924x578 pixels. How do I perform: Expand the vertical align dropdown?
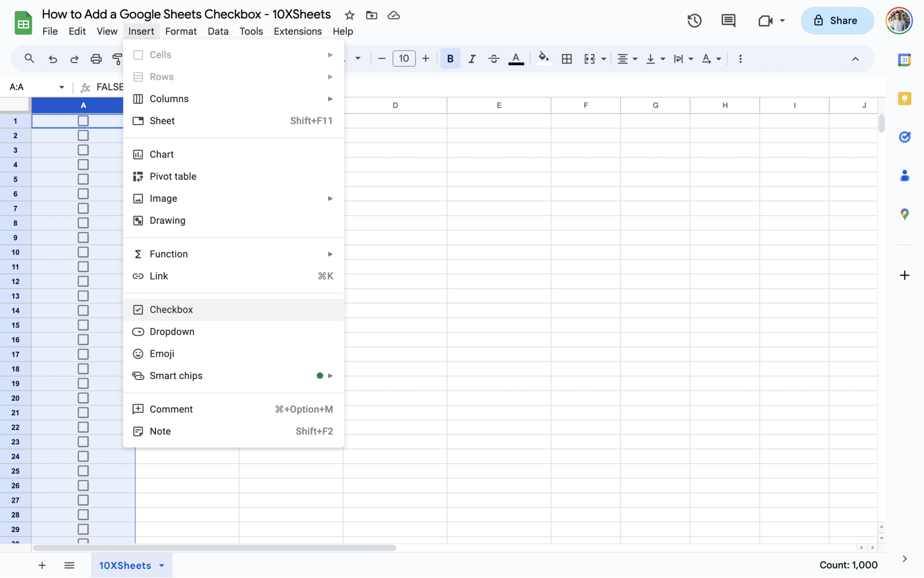coord(663,59)
